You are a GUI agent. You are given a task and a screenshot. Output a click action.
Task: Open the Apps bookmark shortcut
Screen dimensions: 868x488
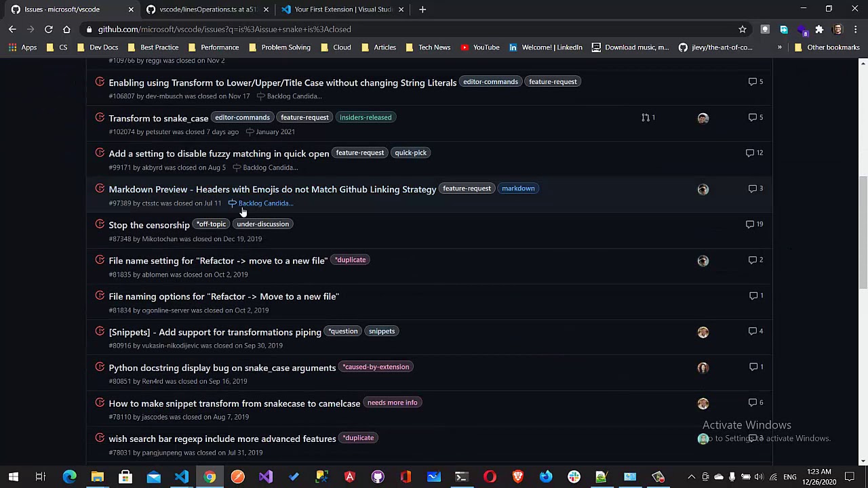[x=22, y=47]
